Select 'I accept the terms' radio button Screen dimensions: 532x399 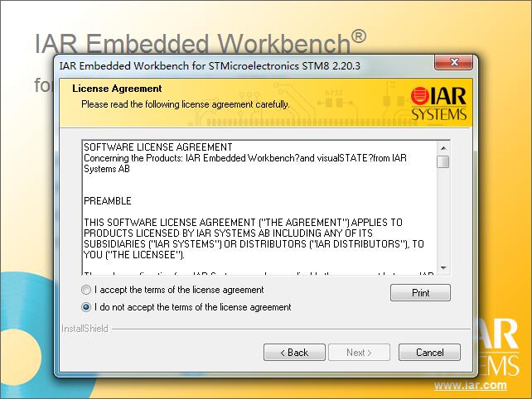86,291
